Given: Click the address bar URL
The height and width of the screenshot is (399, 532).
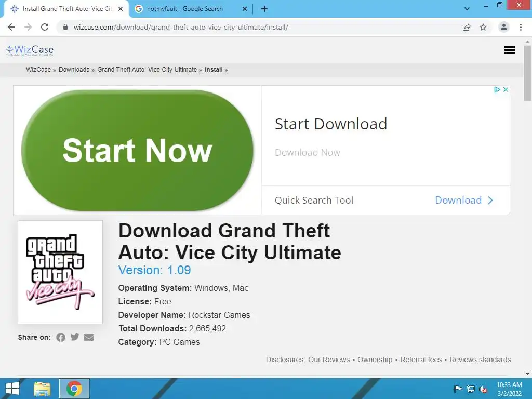Looking at the screenshot, I should pos(181,27).
